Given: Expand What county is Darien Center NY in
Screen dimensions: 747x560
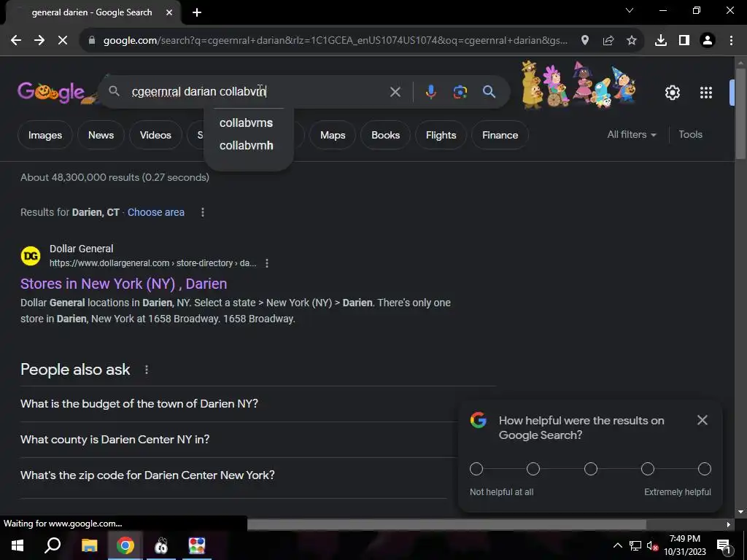Looking at the screenshot, I should click(x=239, y=440).
